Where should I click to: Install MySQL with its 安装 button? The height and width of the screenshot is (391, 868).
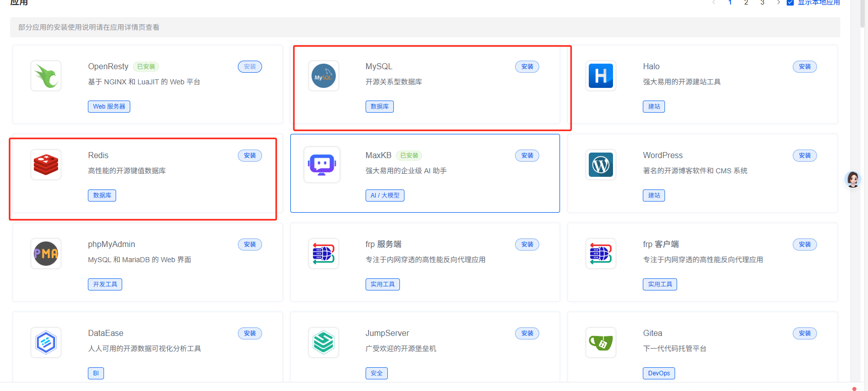527,67
